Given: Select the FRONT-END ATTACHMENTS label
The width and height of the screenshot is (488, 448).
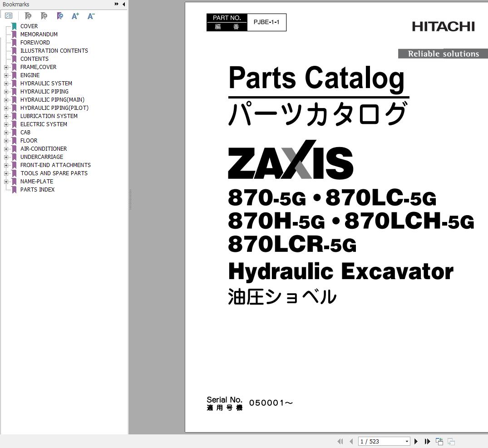Looking at the screenshot, I should [x=55, y=165].
